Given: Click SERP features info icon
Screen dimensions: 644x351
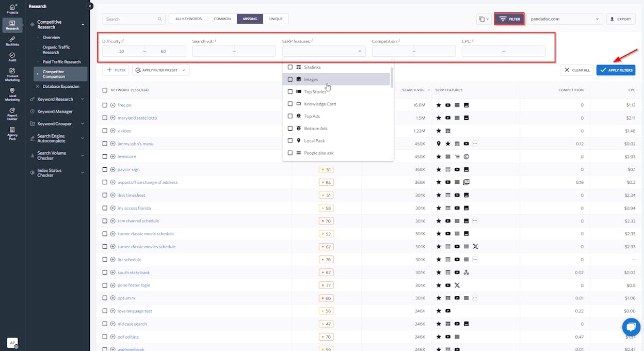Looking at the screenshot, I should click(x=312, y=40).
